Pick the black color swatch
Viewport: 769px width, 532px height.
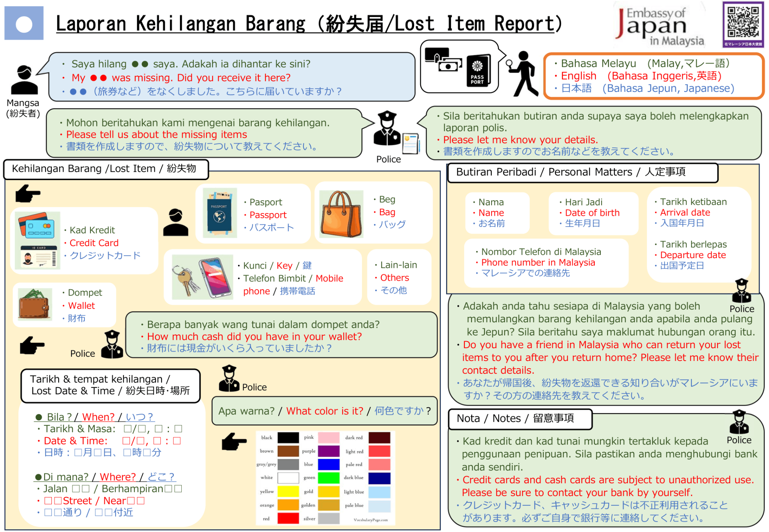[288, 437]
